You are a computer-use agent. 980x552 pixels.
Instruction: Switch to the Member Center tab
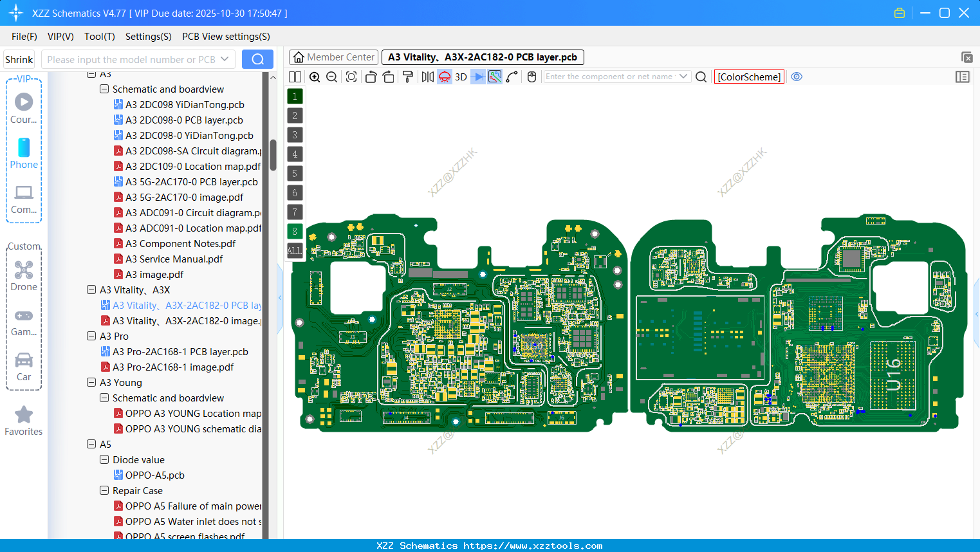pyautogui.click(x=334, y=57)
